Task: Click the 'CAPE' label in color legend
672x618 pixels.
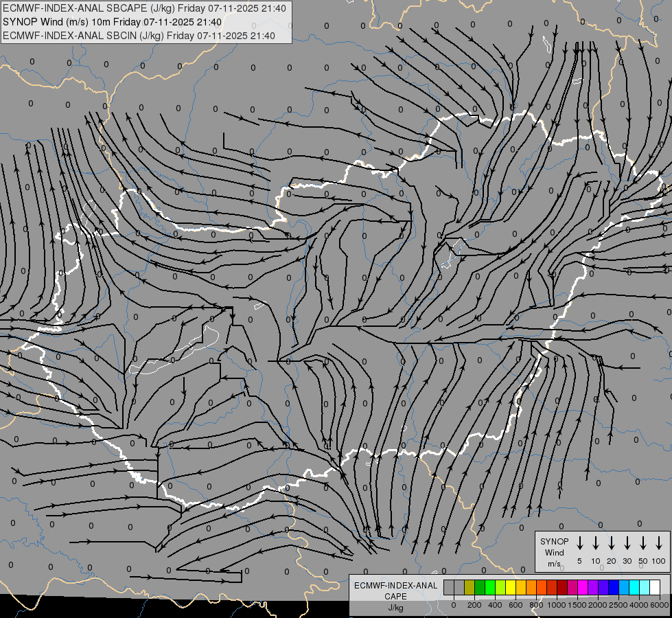Action: [395, 597]
